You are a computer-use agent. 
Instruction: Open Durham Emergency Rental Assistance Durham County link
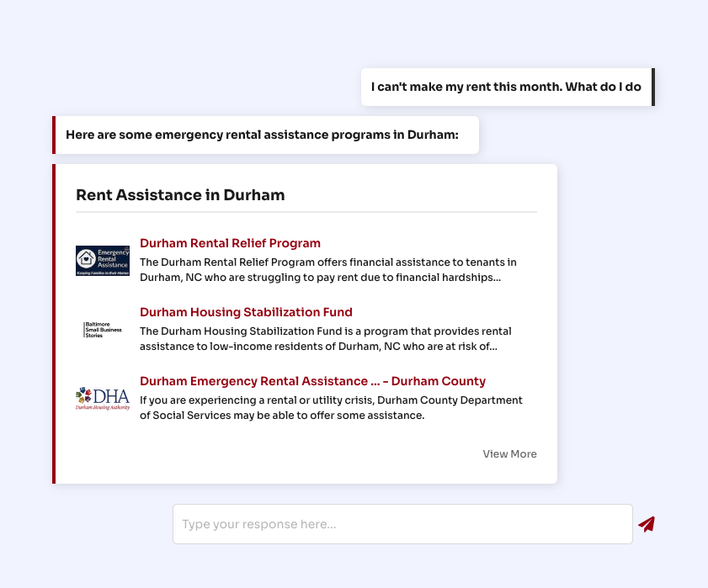(x=312, y=381)
